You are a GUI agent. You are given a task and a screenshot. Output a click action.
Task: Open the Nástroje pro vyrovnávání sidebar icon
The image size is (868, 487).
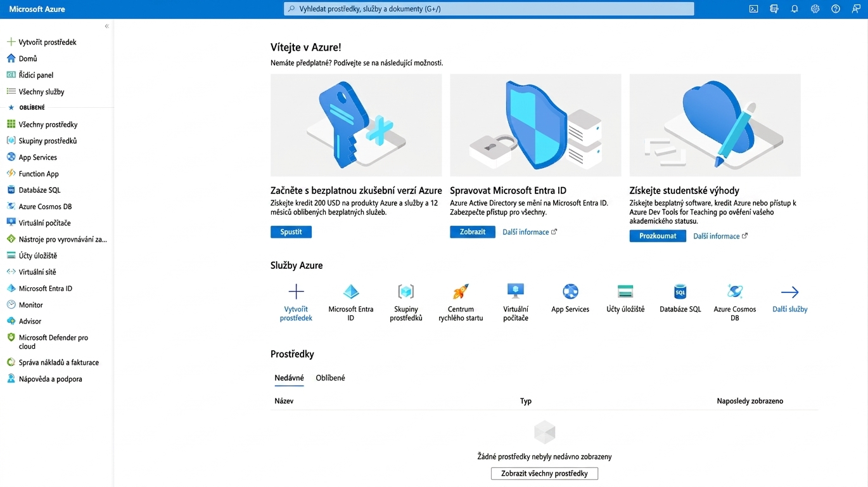click(x=11, y=239)
